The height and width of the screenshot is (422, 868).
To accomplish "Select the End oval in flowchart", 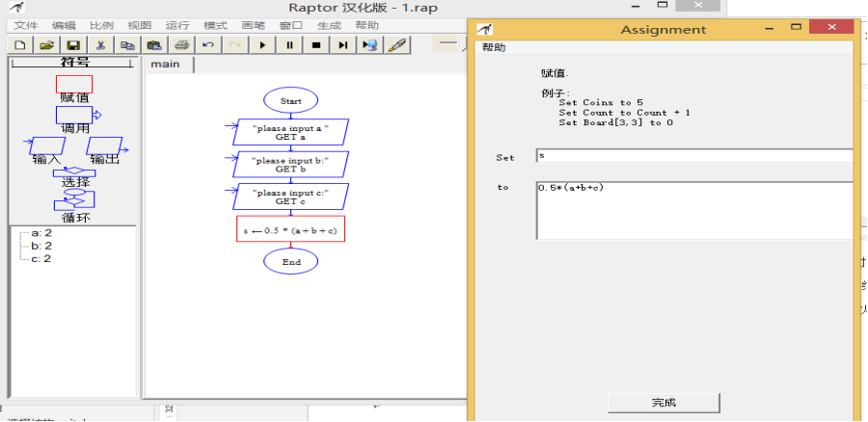I will tap(290, 262).
